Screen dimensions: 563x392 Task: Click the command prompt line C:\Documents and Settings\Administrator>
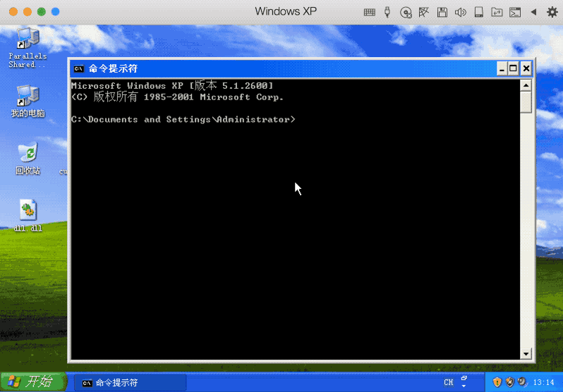click(183, 120)
